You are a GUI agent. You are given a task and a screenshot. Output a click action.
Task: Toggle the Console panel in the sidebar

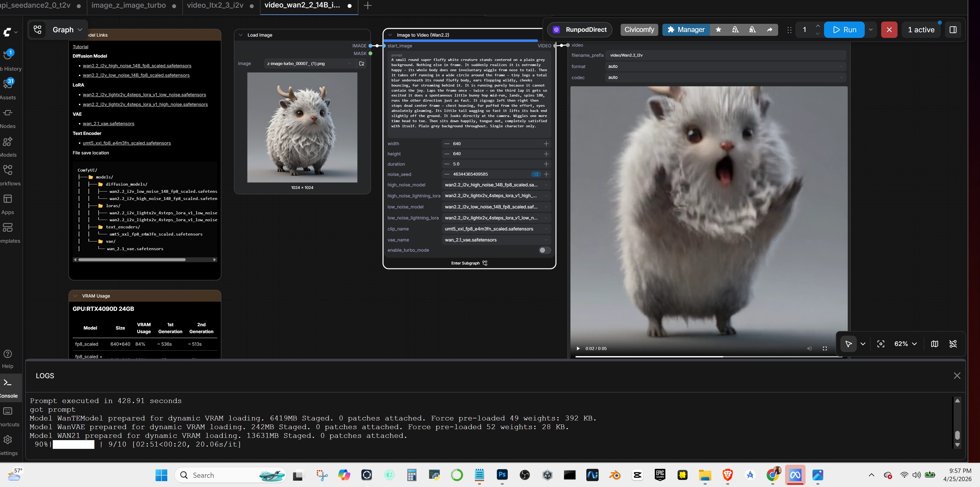pyautogui.click(x=8, y=387)
